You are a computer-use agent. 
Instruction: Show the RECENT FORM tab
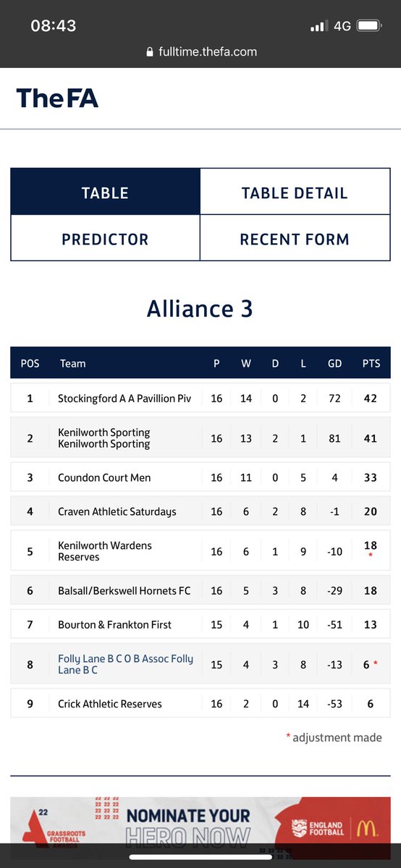(x=295, y=239)
